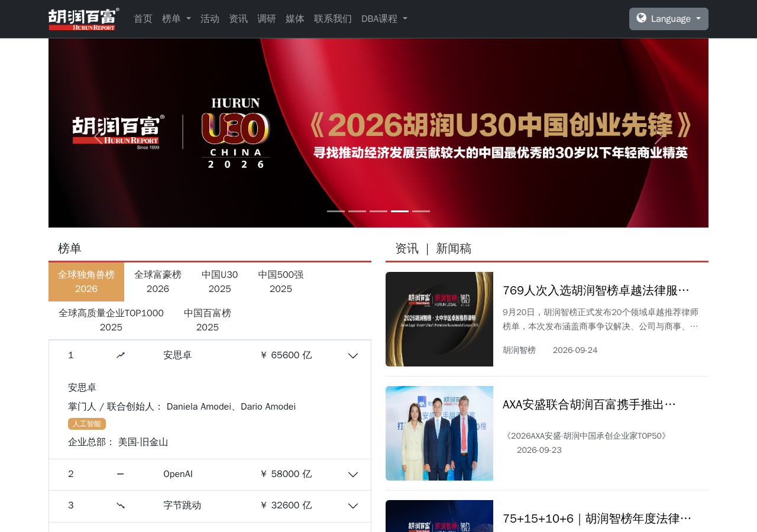Open the 胡润智榜 lawyers article thumbnail
The height and width of the screenshot is (532, 757).
tap(439, 319)
